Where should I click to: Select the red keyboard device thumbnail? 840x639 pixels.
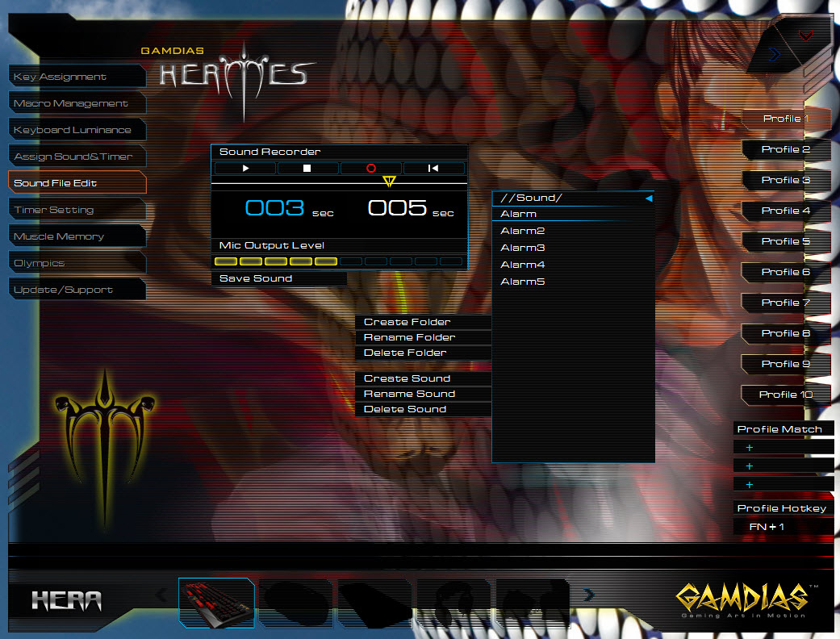[x=216, y=603]
